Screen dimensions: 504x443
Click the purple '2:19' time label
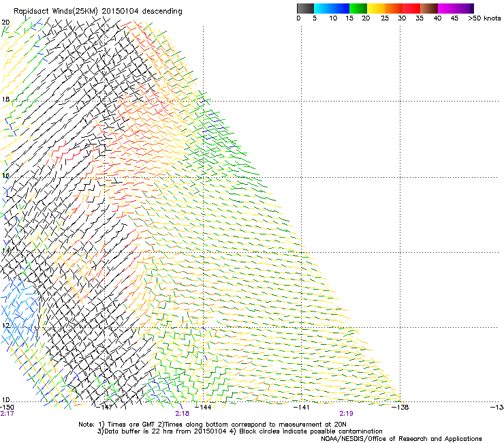pyautogui.click(x=346, y=414)
